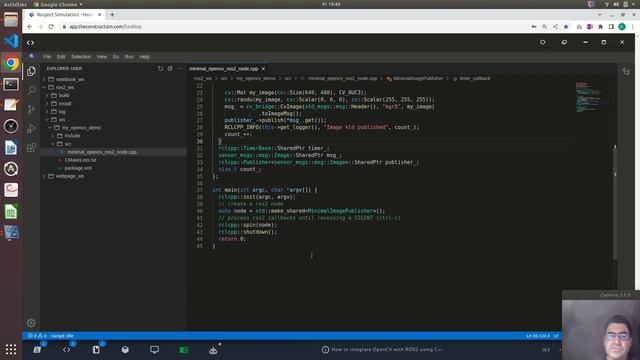Open the Explorer view in the activity bar
This screenshot has height=360, width=640.
[31, 71]
